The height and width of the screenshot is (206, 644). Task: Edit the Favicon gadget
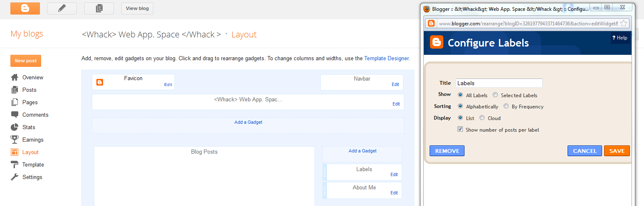pyautogui.click(x=168, y=85)
